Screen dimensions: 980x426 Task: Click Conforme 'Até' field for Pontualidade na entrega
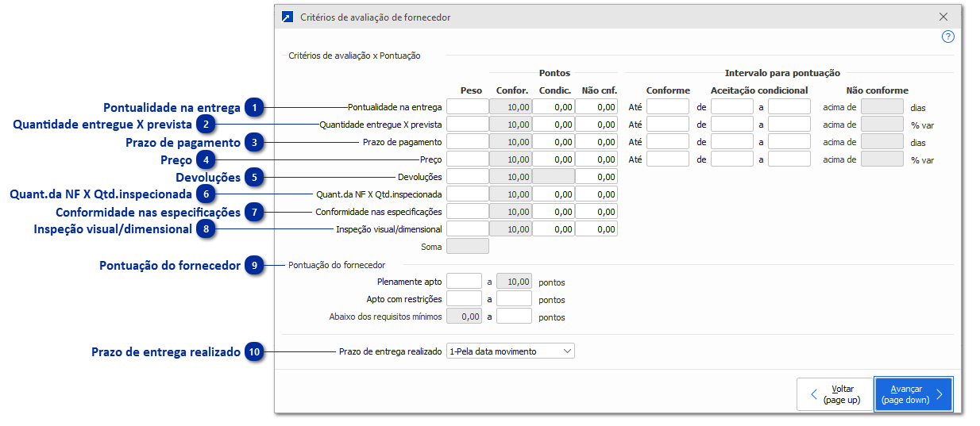pos(668,106)
